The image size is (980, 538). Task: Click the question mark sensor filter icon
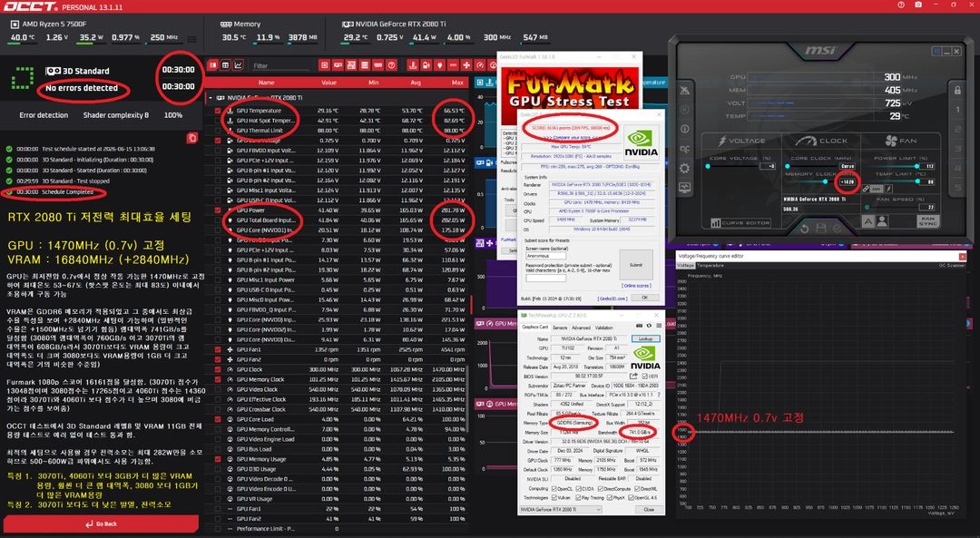click(391, 65)
